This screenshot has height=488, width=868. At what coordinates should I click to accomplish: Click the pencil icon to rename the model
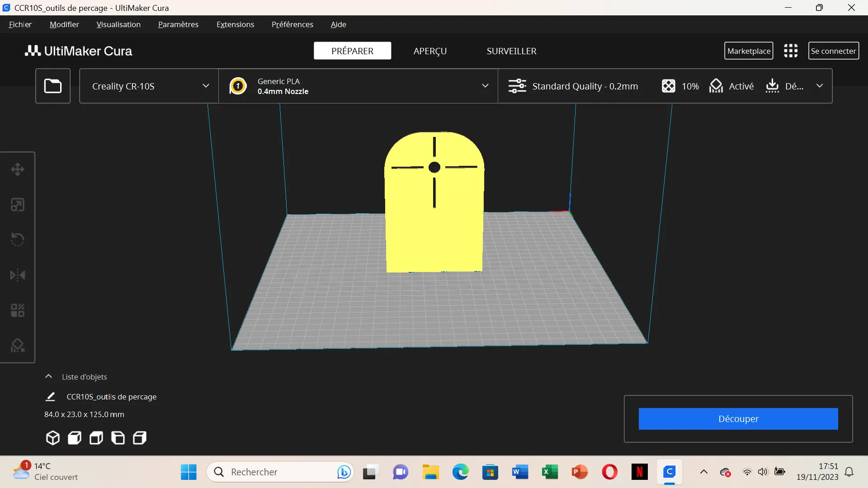(x=50, y=397)
